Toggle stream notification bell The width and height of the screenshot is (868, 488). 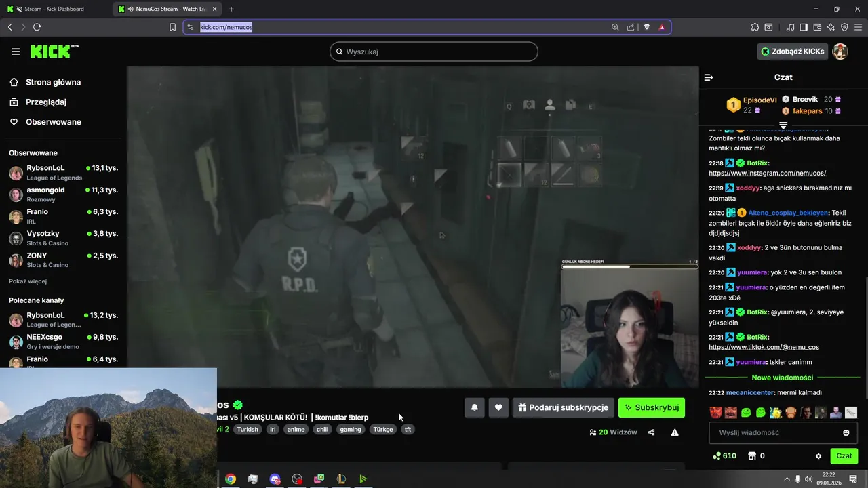(x=475, y=407)
